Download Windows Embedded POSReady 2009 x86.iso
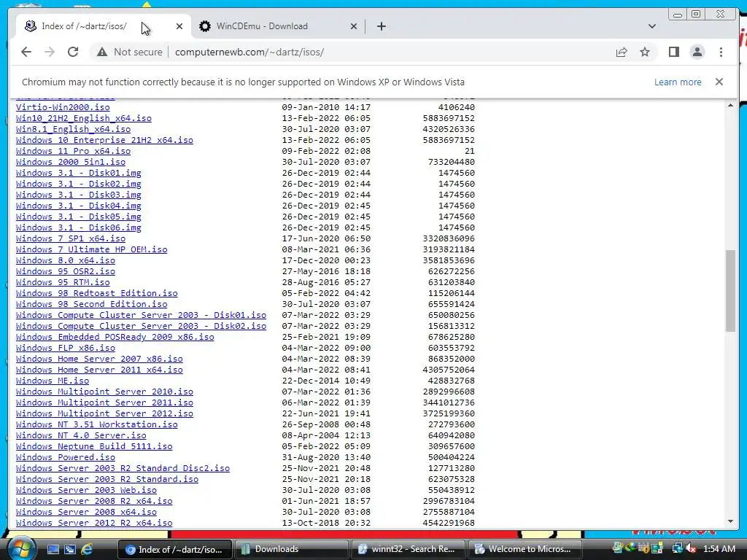 click(x=115, y=337)
